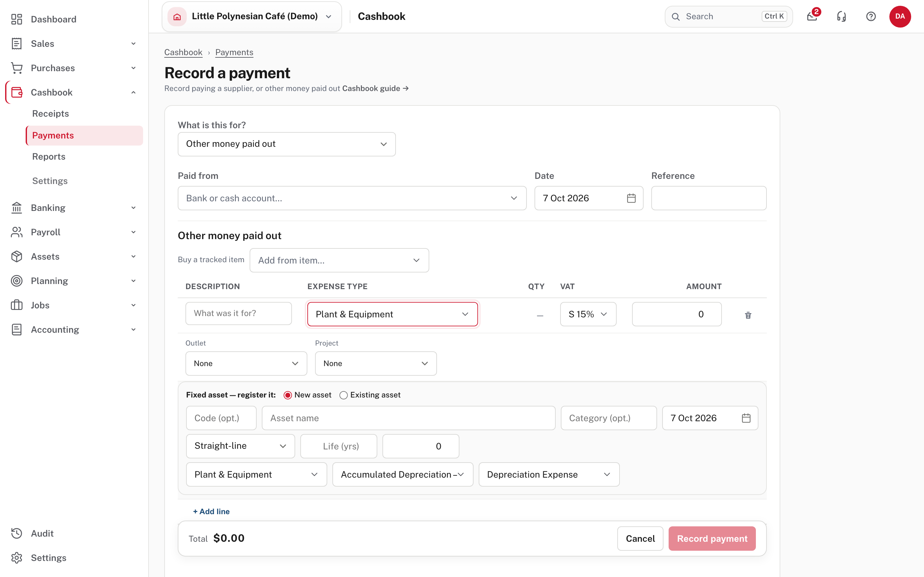Screen dimensions: 924x577
Task: Click the support headset icon
Action: coord(842,16)
